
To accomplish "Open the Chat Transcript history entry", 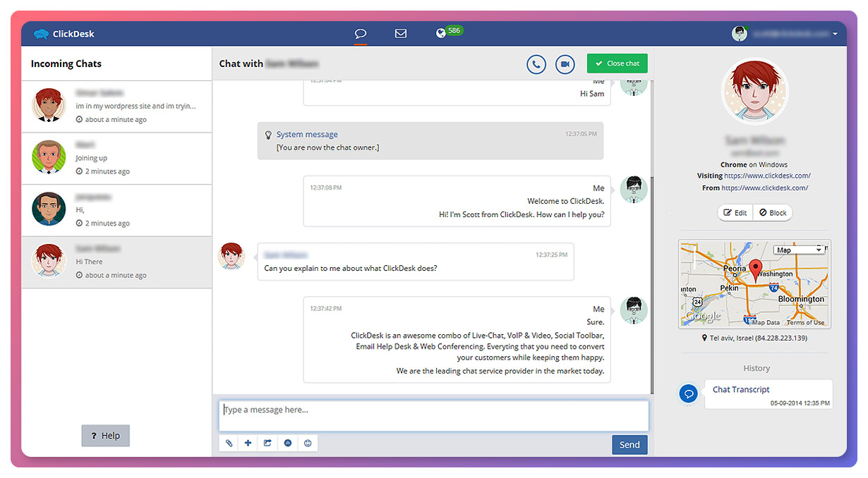I will pyautogui.click(x=767, y=395).
